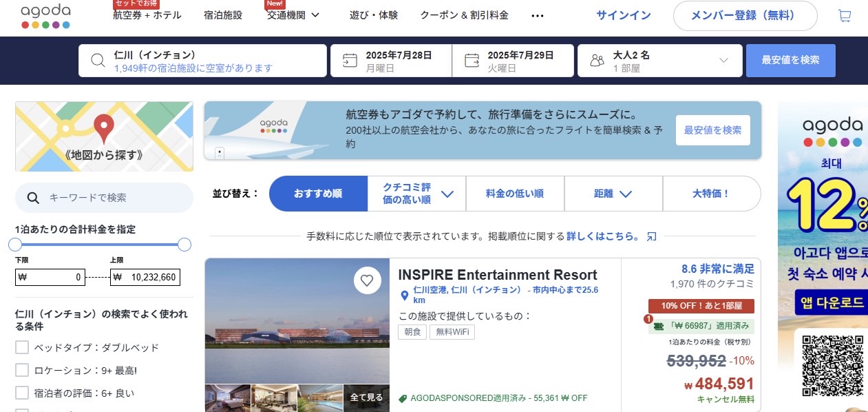The image size is (868, 412).
Task: Open the third small pool thumbnail
Action: 320,398
